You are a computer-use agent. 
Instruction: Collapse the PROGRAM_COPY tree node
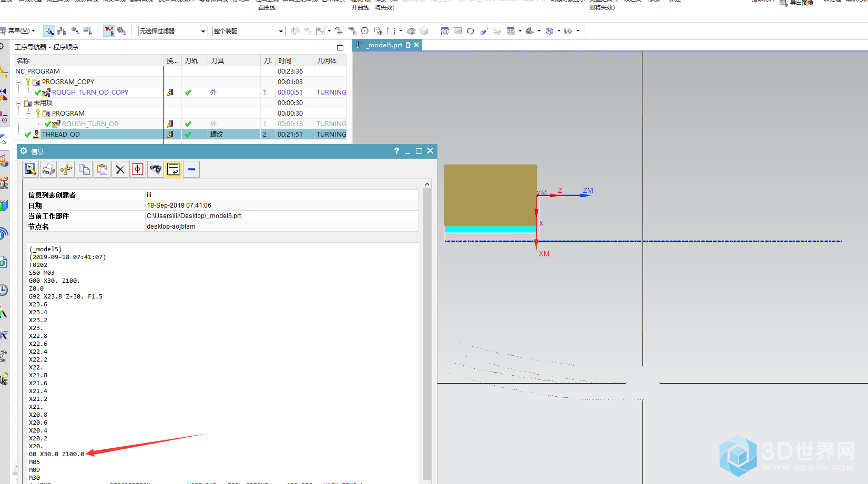tap(19, 82)
